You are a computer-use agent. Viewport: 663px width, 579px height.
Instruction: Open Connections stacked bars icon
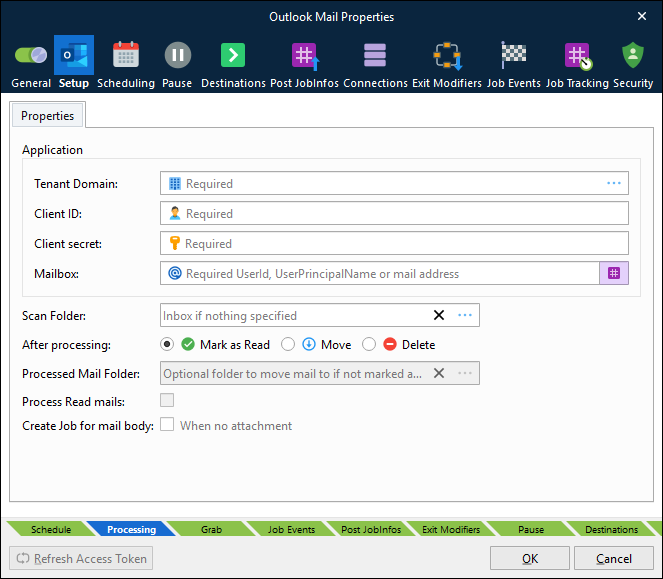[x=375, y=55]
